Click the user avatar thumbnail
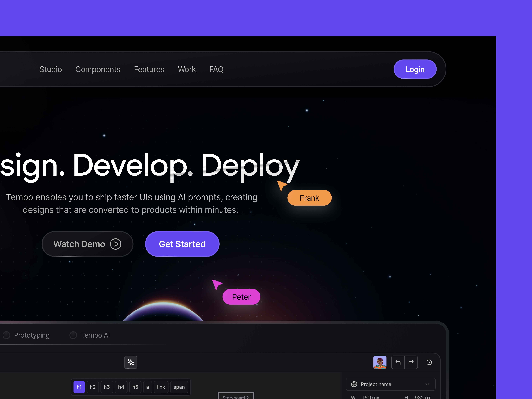The image size is (532, 399). coord(380,362)
